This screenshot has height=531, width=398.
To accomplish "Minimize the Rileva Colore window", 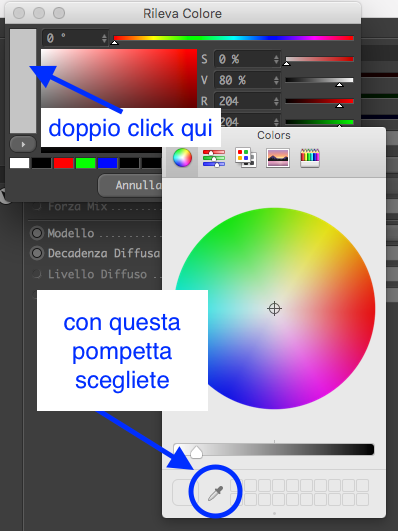I will pyautogui.click(x=39, y=13).
